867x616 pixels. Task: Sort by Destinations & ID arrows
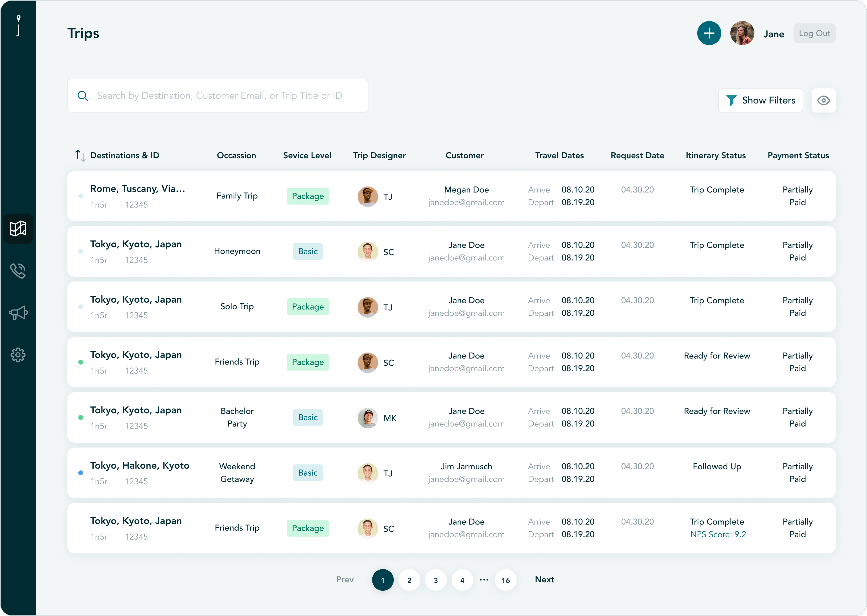[x=80, y=155]
